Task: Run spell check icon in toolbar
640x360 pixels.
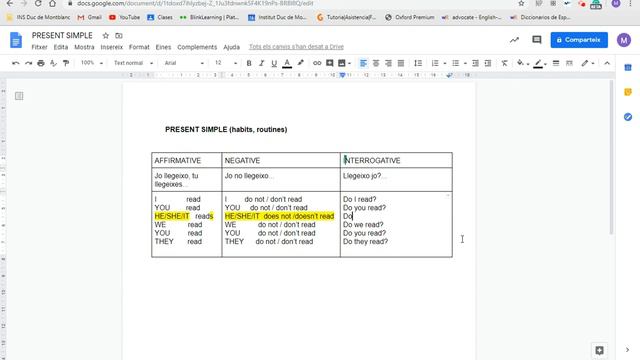Action: click(x=53, y=63)
